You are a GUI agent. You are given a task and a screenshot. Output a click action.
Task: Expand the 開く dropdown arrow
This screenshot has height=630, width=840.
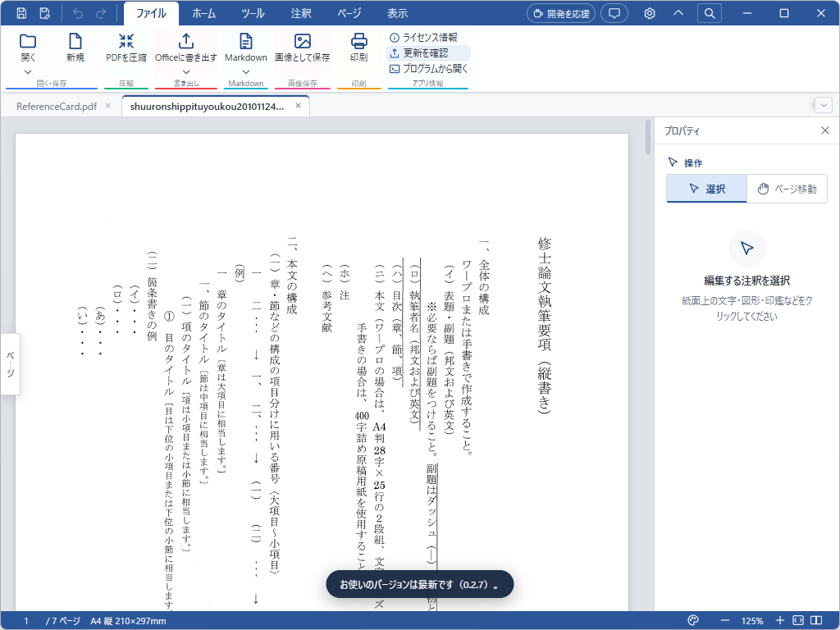click(x=28, y=72)
